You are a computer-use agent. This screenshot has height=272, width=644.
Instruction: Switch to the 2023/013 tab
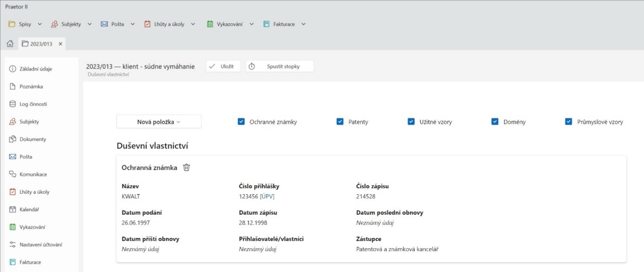(41, 44)
